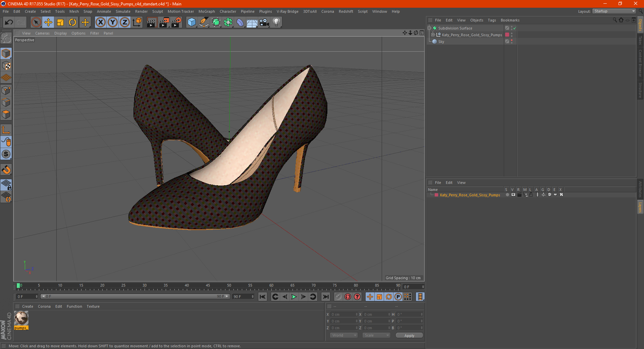Toggle layer solo dot for Katy_Perry layer
Screen dimensions: 644x349
click(x=507, y=195)
